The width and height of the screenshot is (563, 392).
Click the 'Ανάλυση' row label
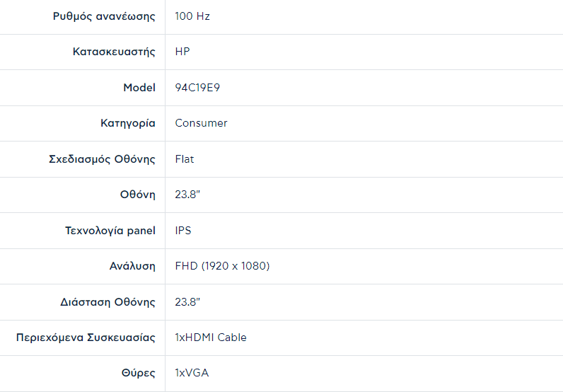(x=132, y=266)
